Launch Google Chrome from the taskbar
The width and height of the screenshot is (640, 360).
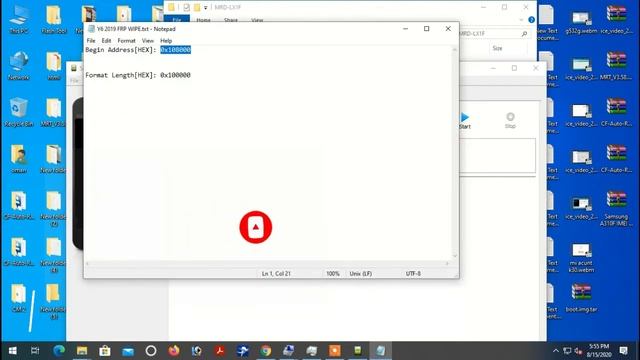[x=266, y=351]
